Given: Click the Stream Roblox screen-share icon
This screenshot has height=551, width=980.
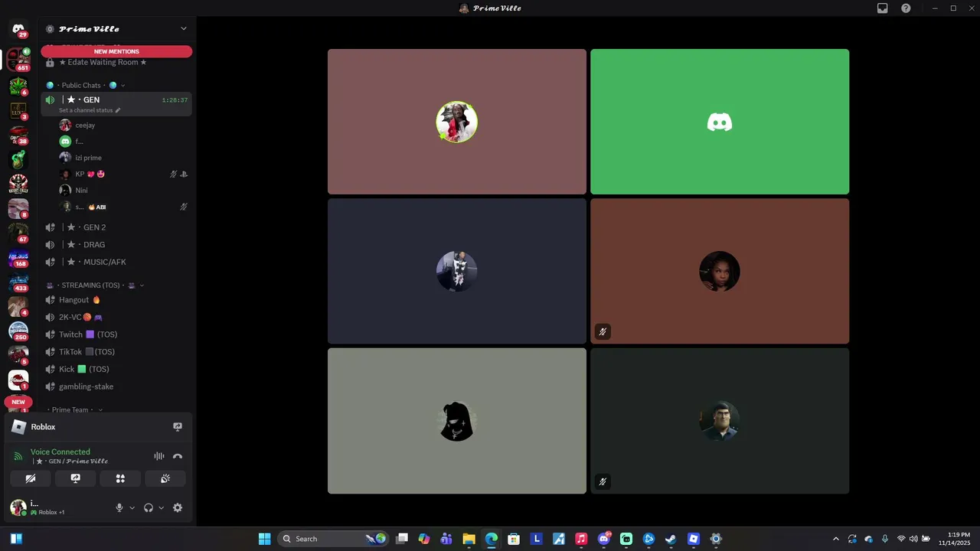Looking at the screenshot, I should (178, 427).
